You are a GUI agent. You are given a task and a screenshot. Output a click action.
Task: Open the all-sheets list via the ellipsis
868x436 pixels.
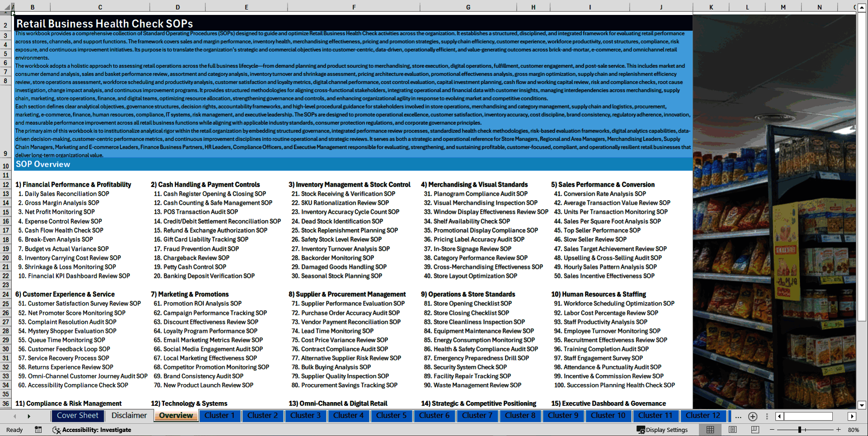[x=738, y=416]
